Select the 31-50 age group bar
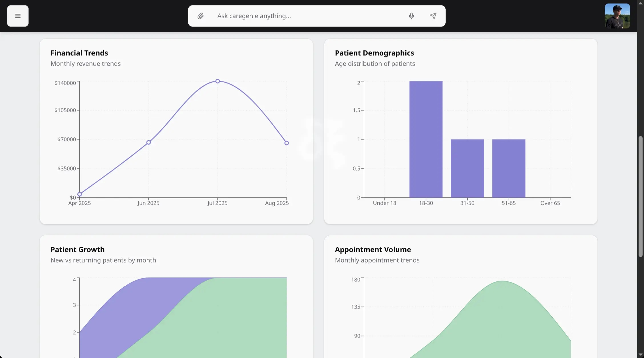 [x=467, y=169]
